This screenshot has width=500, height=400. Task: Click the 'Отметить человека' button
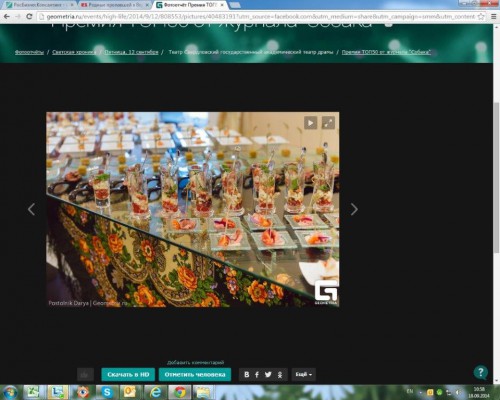pyautogui.click(x=195, y=375)
